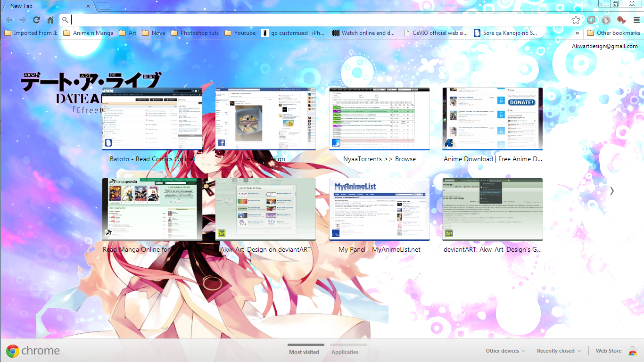Open the Facebook Akw-Art-Design thumbnail
Screen dimensions: 644x362
pos(265,119)
